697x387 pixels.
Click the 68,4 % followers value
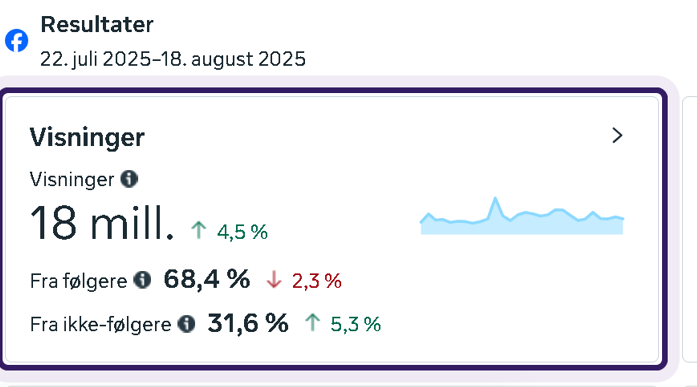click(x=207, y=279)
